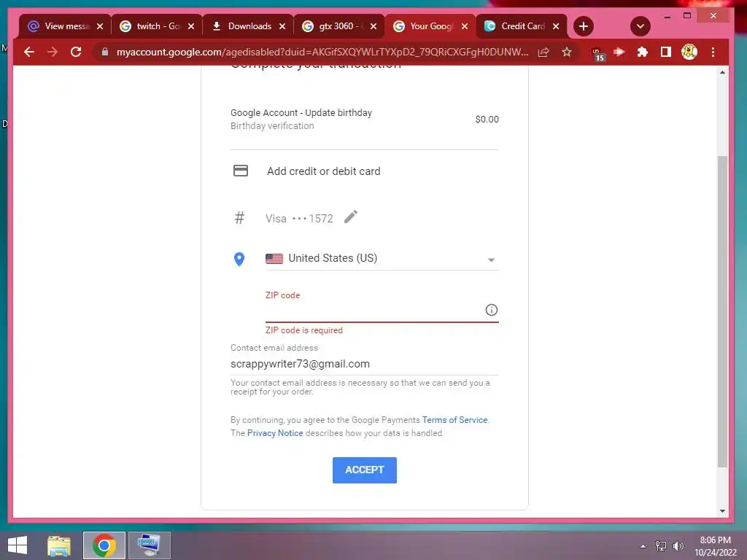This screenshot has height=560, width=747.
Task: Click the $0.00 amount
Action: (487, 120)
